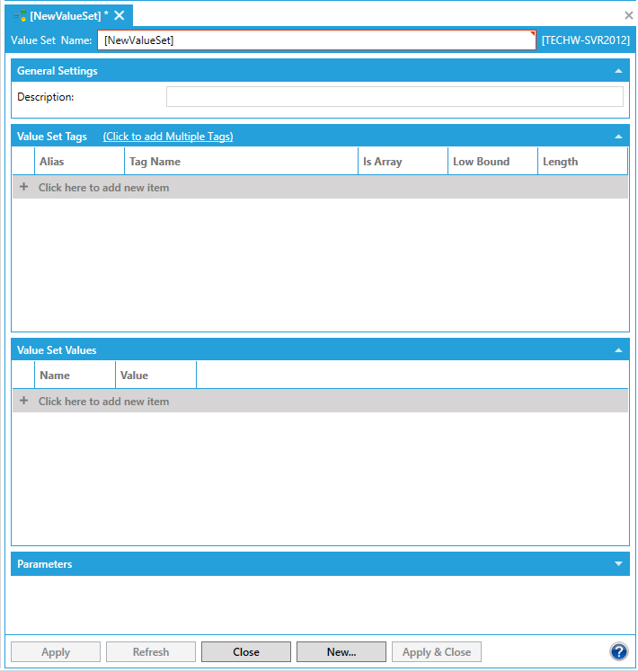
Task: Click plus icon in Value Set Values row
Action: pos(24,402)
